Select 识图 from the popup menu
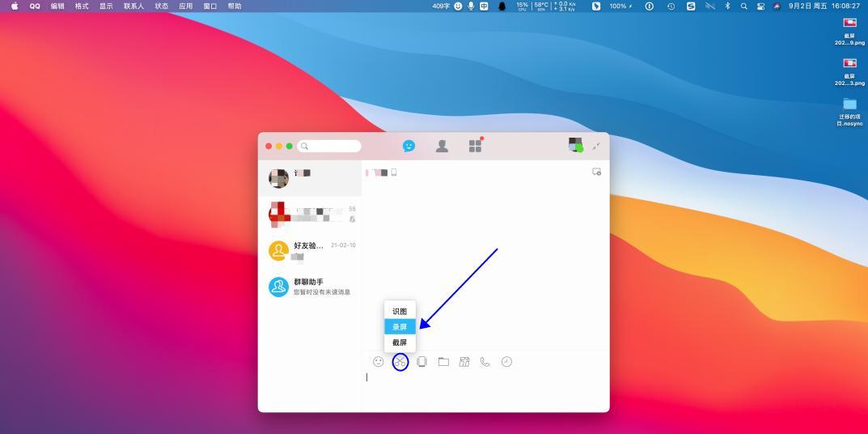This screenshot has width=868, height=434. click(400, 312)
